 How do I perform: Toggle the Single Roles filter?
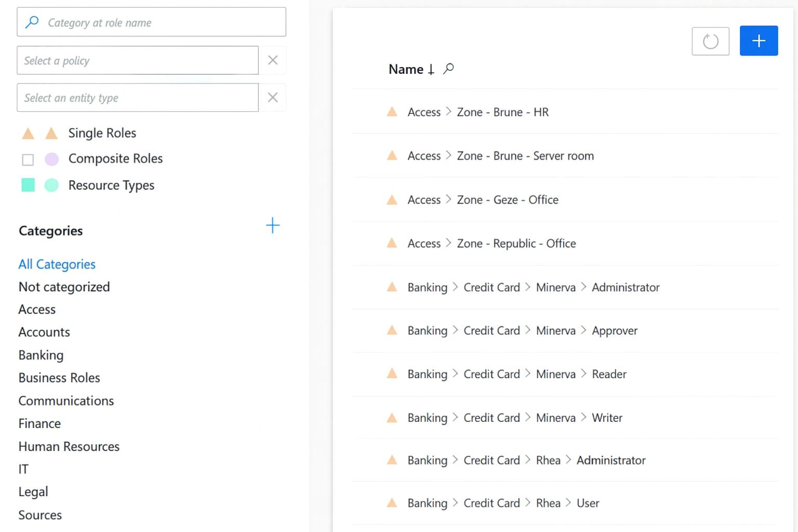coord(28,134)
